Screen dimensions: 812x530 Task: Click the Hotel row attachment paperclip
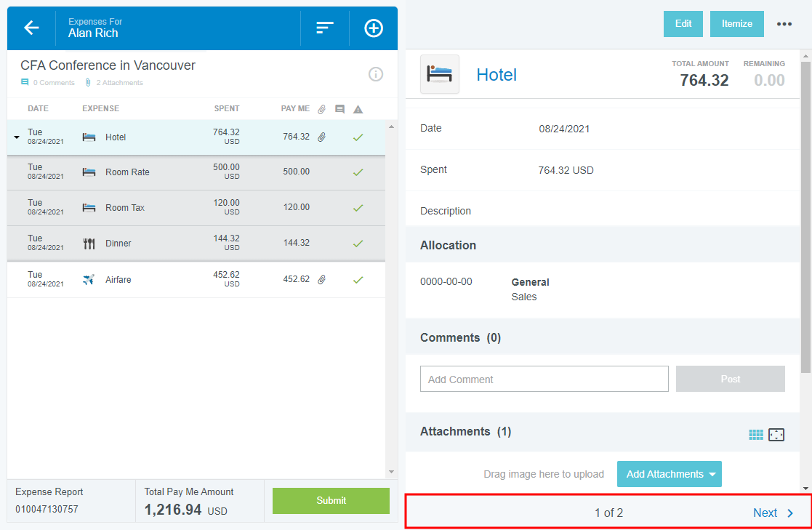(x=321, y=137)
